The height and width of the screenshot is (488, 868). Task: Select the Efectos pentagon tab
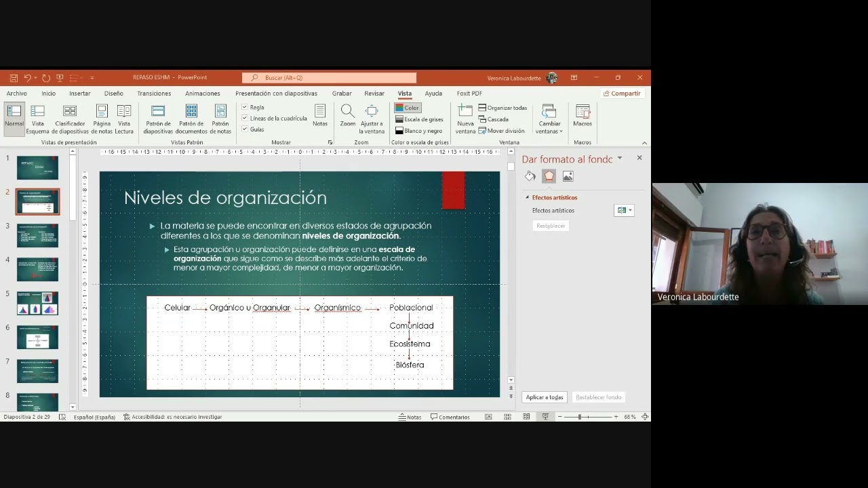pyautogui.click(x=549, y=176)
